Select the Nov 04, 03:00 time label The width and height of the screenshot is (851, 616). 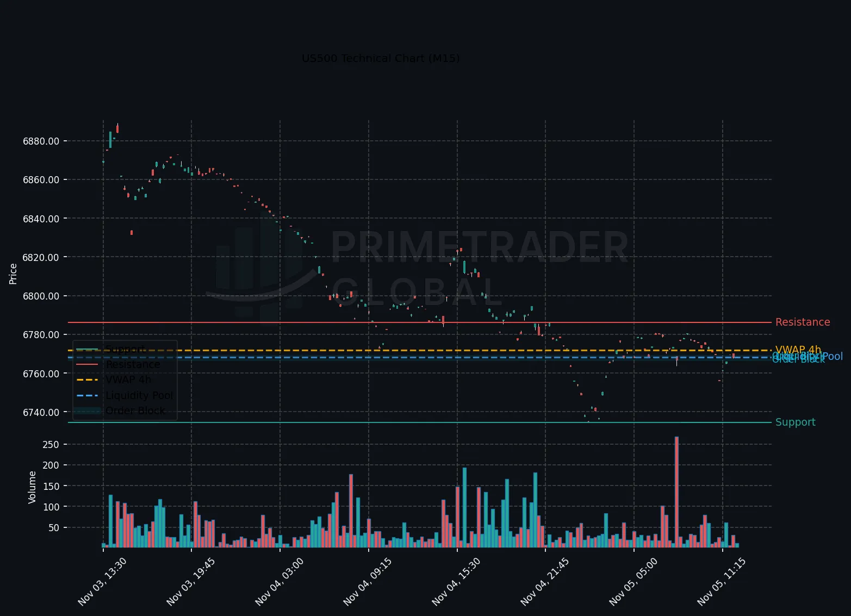tap(279, 581)
